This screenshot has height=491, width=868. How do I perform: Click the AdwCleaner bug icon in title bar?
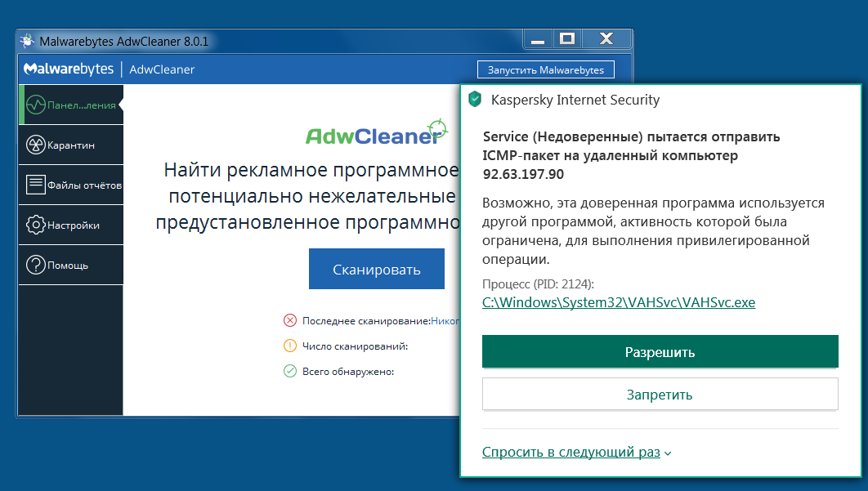(x=27, y=41)
